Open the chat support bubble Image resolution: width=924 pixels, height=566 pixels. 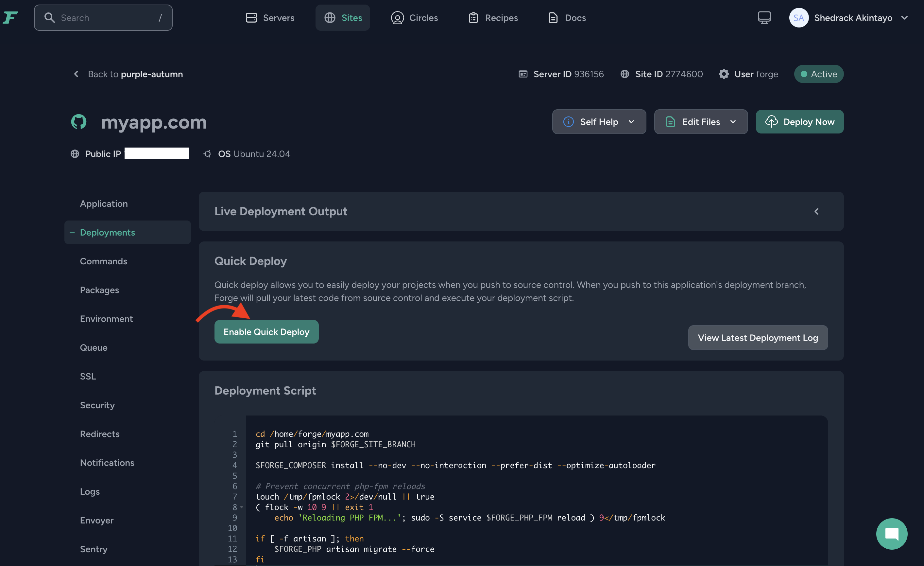891,534
